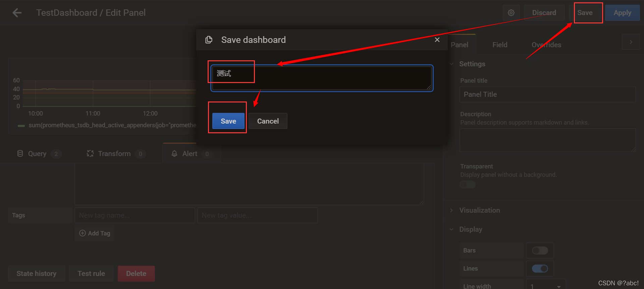Open the Transform tab
Viewport: 644px width, 289px height.
pos(116,153)
